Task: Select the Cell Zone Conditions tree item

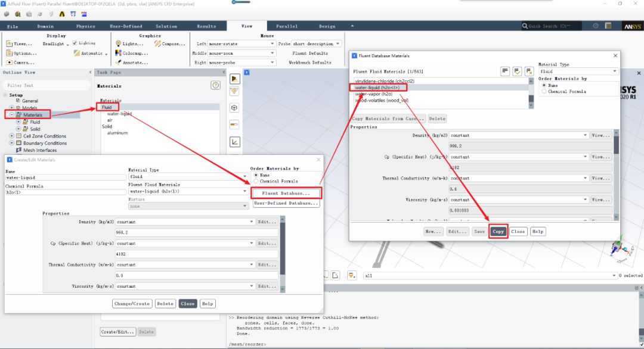Action: (44, 136)
